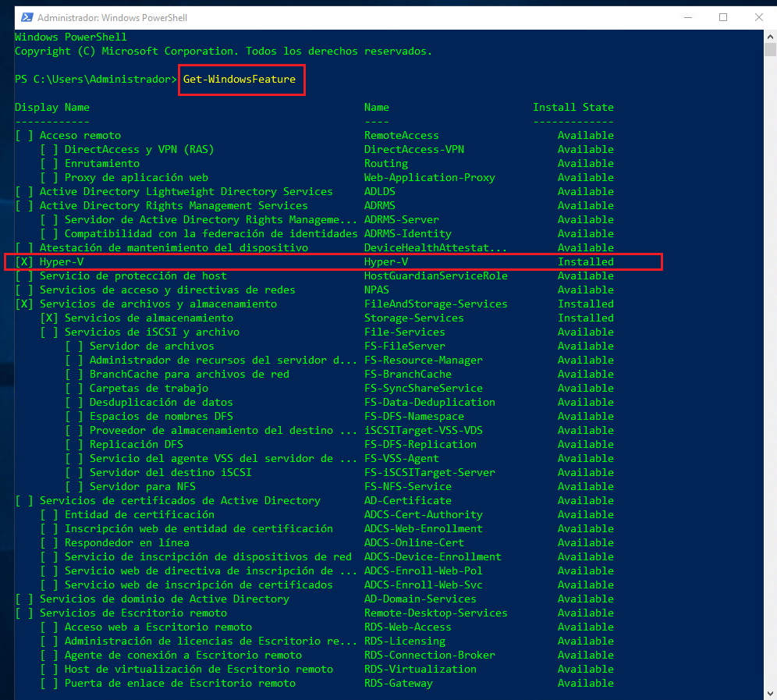The width and height of the screenshot is (777, 700).
Task: Check the Enrutamiento feature checkbox
Action: 49,163
